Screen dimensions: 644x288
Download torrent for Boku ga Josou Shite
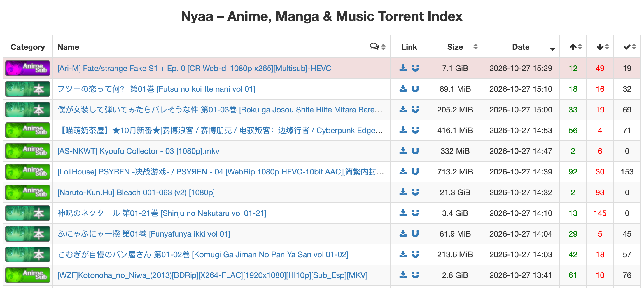click(403, 110)
